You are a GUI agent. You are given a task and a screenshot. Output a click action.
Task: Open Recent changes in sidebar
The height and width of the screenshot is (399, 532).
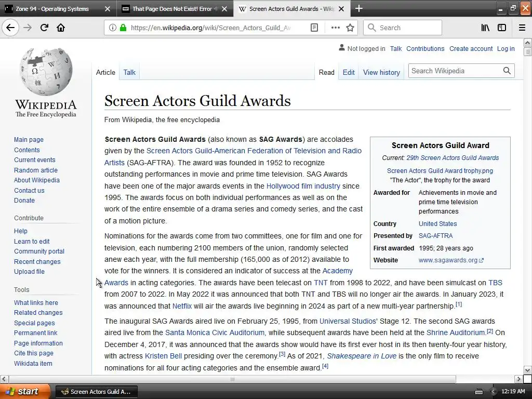(x=37, y=262)
